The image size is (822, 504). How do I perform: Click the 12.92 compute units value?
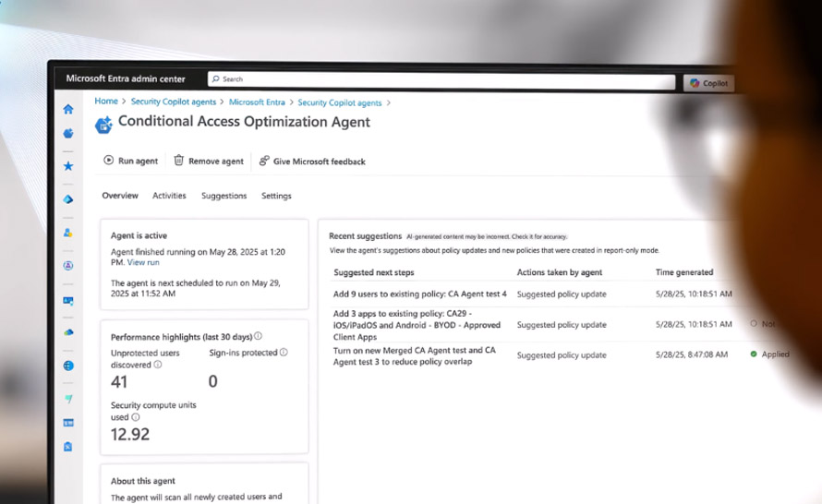[130, 435]
